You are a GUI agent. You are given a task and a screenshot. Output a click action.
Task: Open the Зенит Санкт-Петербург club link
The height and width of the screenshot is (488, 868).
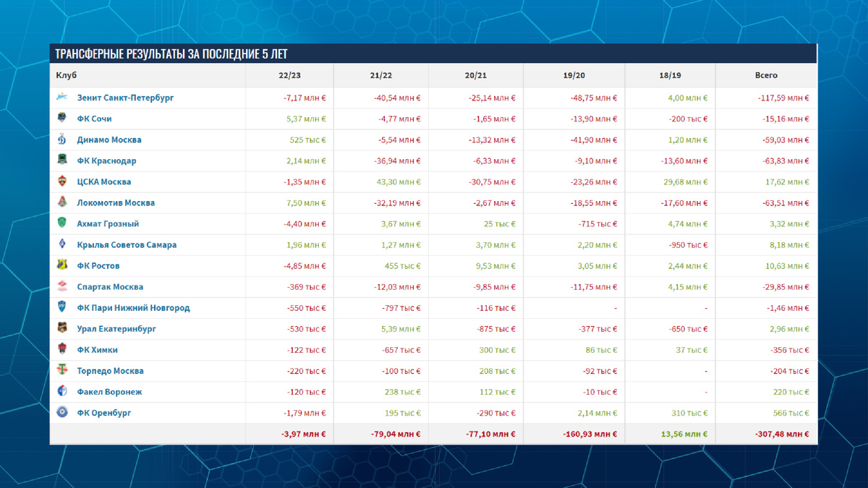pos(125,98)
